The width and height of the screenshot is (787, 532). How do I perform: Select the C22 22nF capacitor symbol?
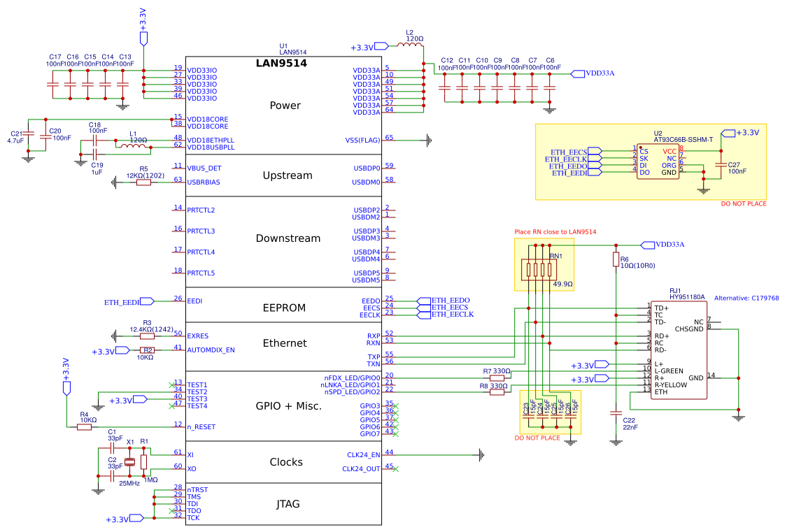[616, 412]
